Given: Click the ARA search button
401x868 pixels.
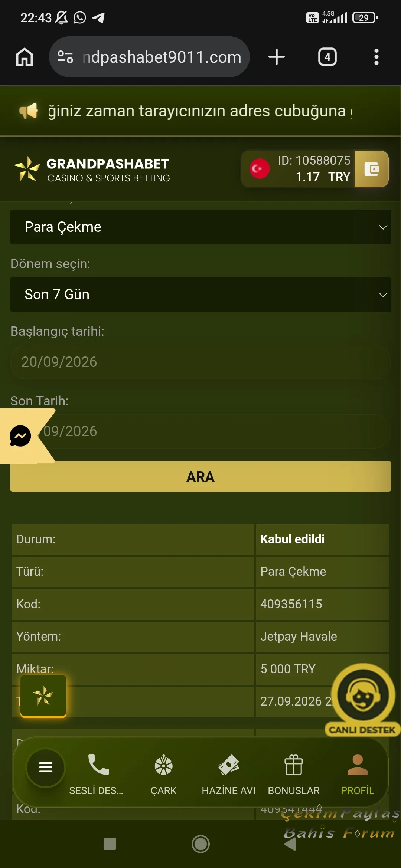Looking at the screenshot, I should (x=200, y=477).
